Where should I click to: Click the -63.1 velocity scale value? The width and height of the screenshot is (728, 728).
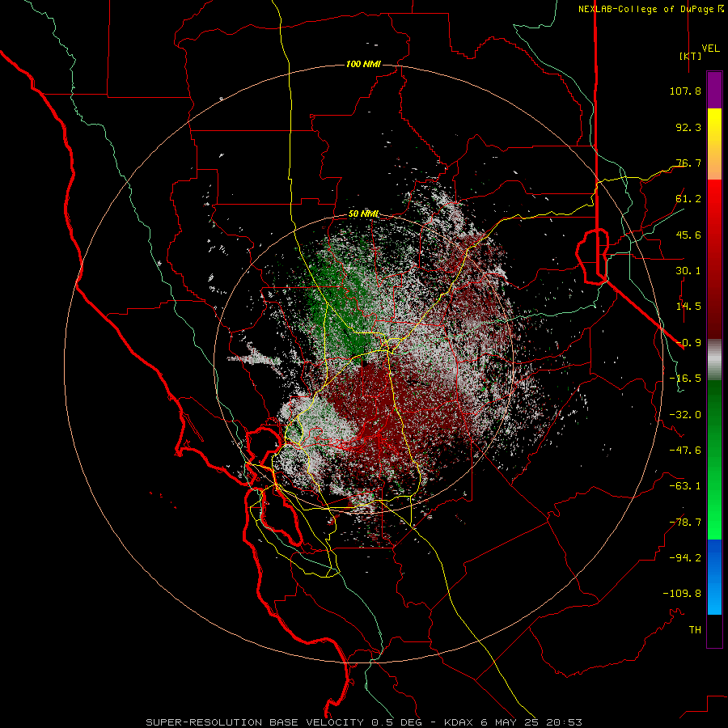click(x=685, y=486)
